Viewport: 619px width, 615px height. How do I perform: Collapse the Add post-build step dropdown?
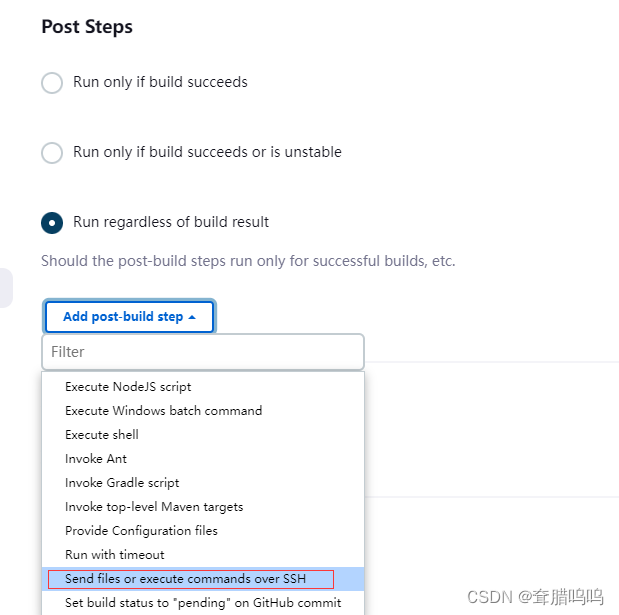[x=128, y=317]
